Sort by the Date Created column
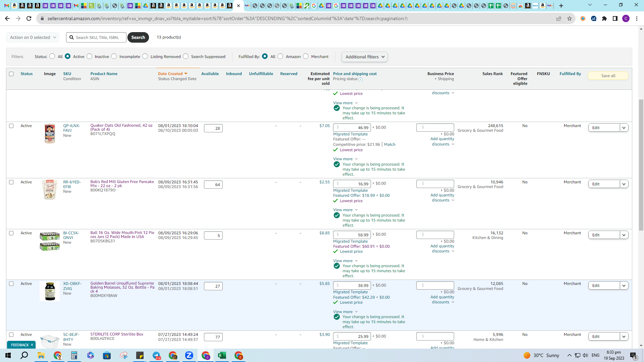This screenshot has height=362, width=644. click(172, 74)
